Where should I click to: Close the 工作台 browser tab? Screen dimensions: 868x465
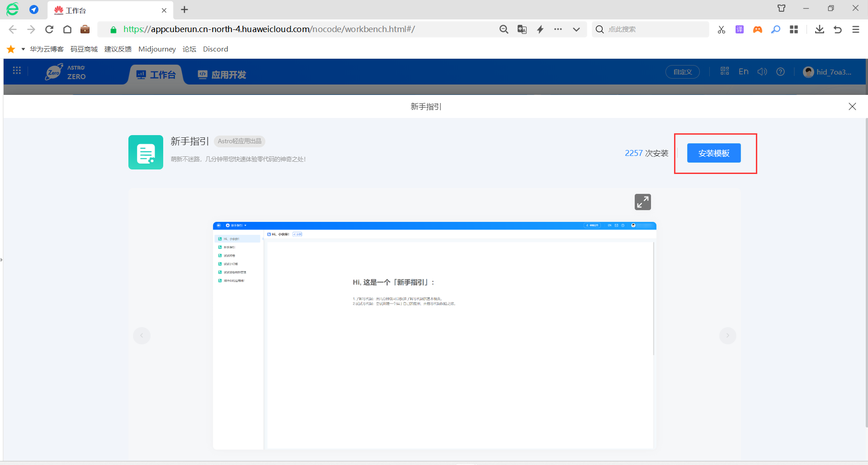point(164,10)
